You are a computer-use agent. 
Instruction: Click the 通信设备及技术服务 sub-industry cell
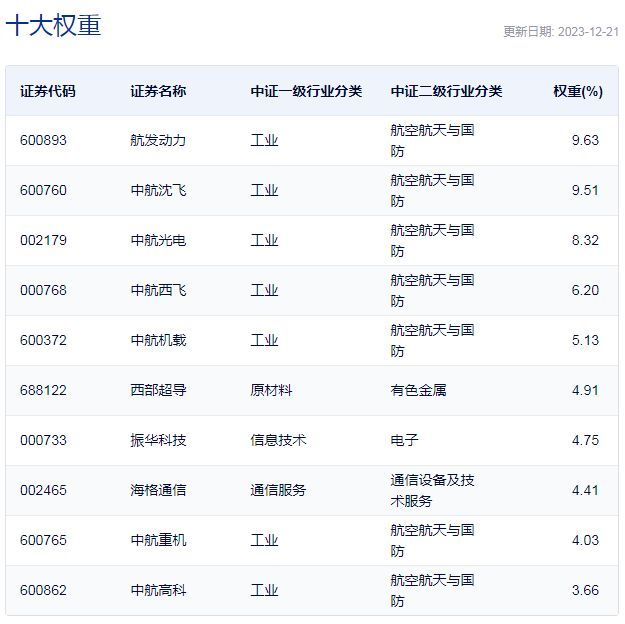click(432, 490)
